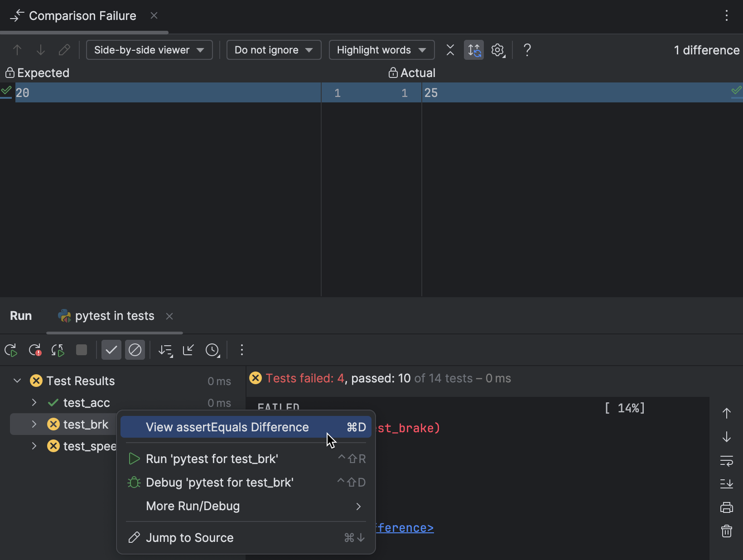Image resolution: width=743 pixels, height=560 pixels.
Task: Toggle the Show Ignored tests filter
Action: click(135, 350)
